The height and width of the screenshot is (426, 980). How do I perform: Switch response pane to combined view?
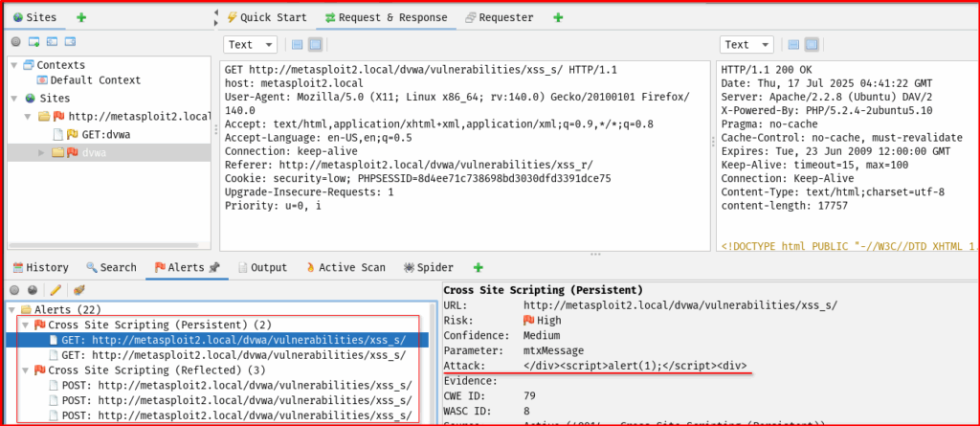pyautogui.click(x=812, y=44)
